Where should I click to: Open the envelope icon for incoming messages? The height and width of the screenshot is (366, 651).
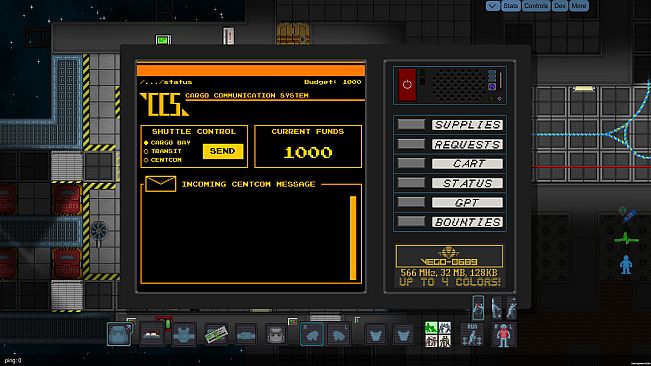click(161, 183)
